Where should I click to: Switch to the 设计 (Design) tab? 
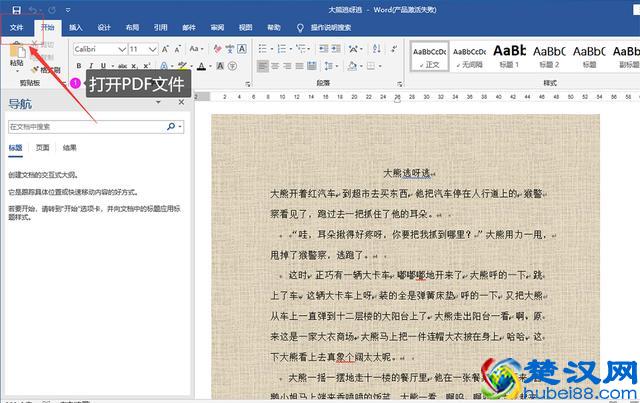[104, 28]
